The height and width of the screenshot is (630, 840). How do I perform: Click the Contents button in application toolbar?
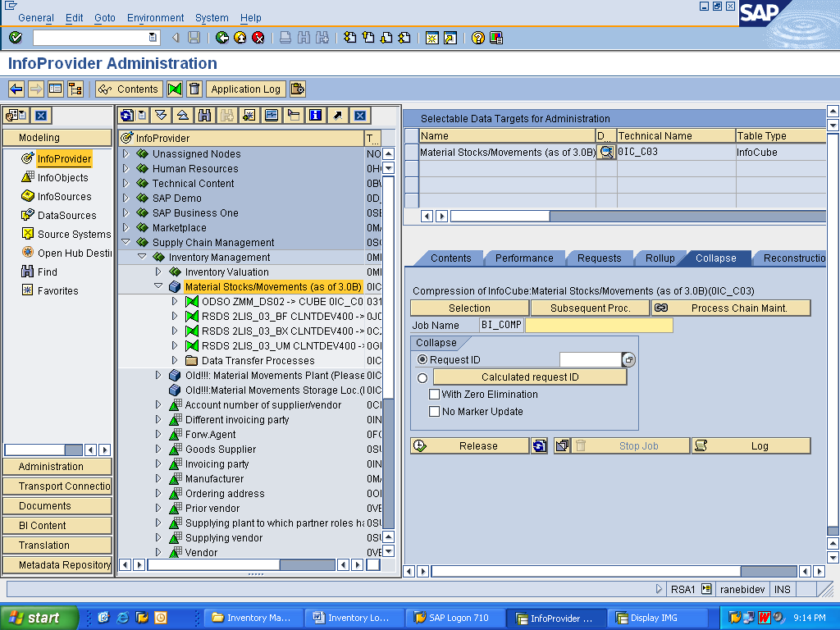(129, 89)
